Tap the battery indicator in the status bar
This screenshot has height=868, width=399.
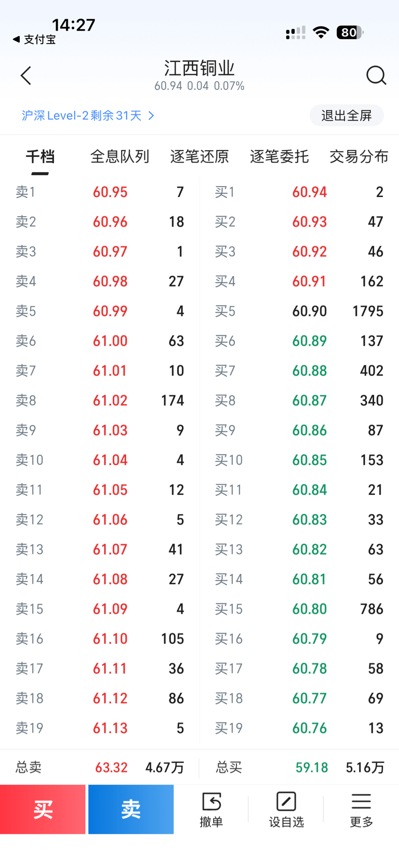click(350, 33)
